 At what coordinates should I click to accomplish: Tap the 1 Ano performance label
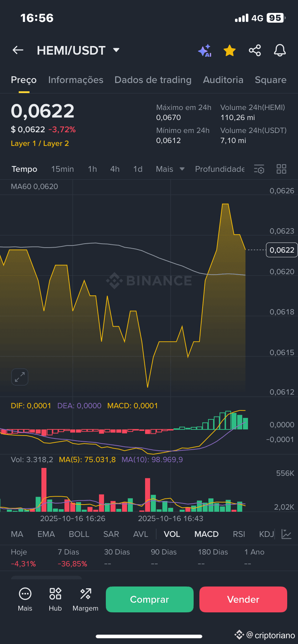(254, 552)
